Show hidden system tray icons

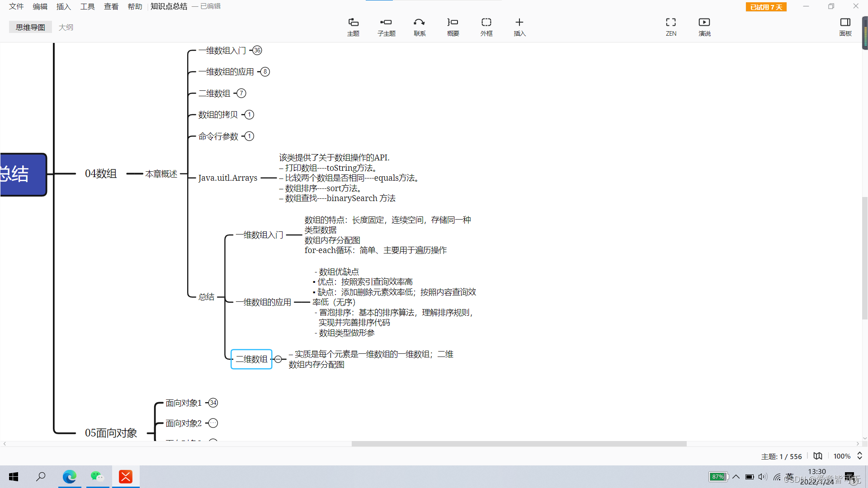tap(736, 477)
